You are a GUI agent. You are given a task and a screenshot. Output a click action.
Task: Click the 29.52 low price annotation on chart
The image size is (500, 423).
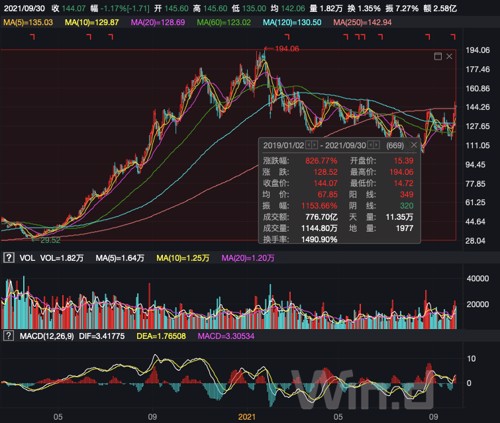[x=50, y=240]
